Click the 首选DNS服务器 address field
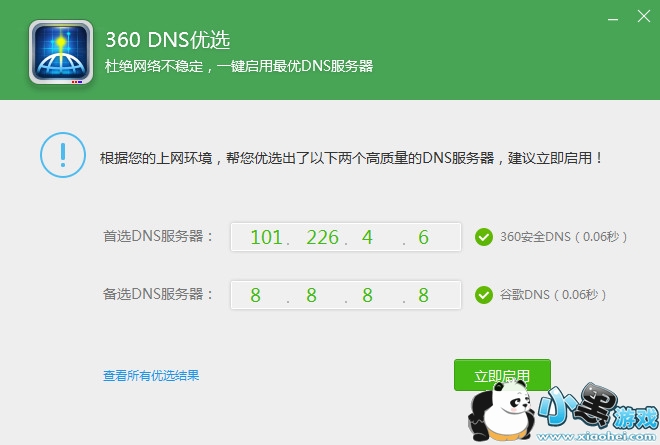Screen dimensions: 660x445 click(346, 237)
